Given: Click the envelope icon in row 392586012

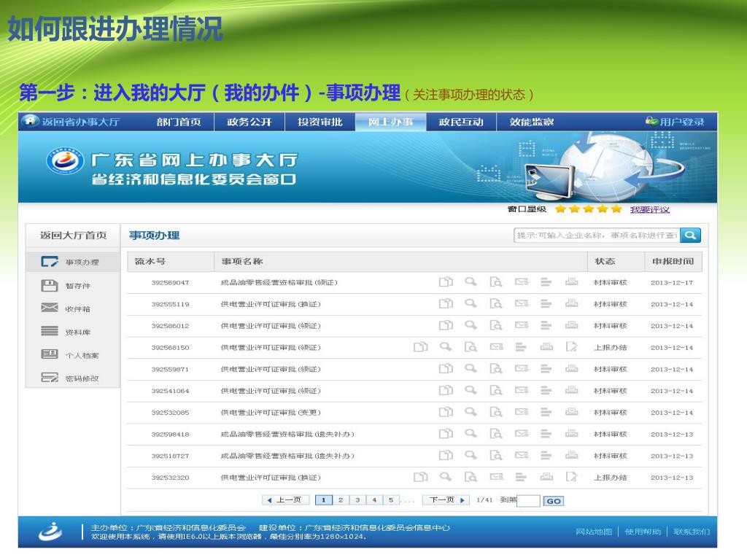Looking at the screenshot, I should (x=522, y=325).
